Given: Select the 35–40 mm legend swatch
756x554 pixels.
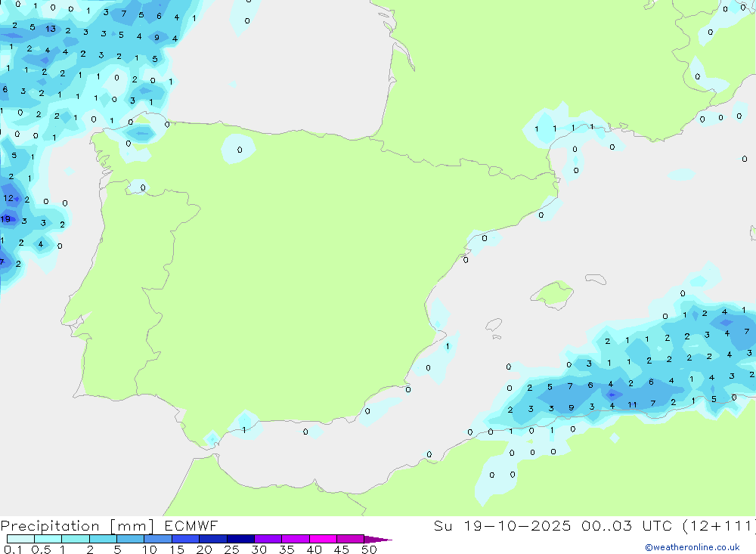Looking at the screenshot, I should pos(296,539).
